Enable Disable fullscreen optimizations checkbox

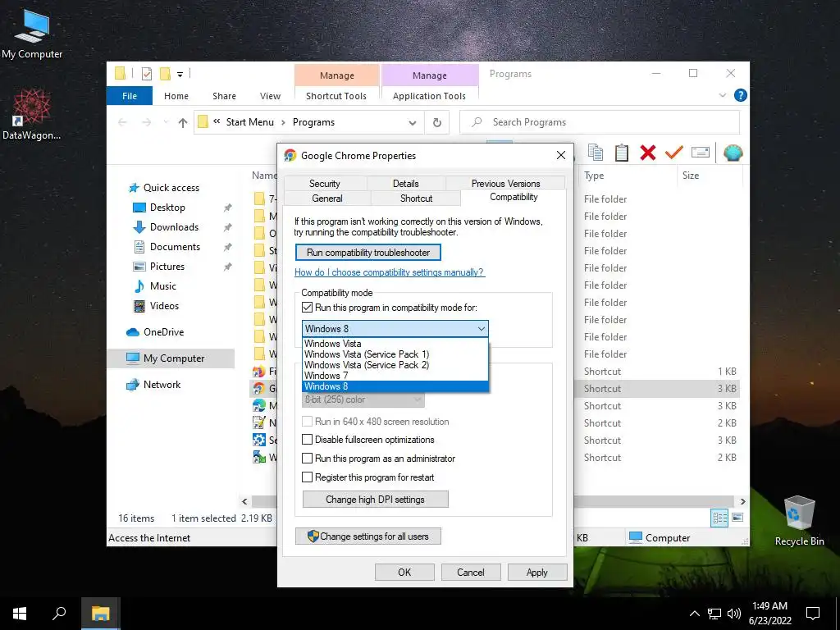pyautogui.click(x=307, y=440)
